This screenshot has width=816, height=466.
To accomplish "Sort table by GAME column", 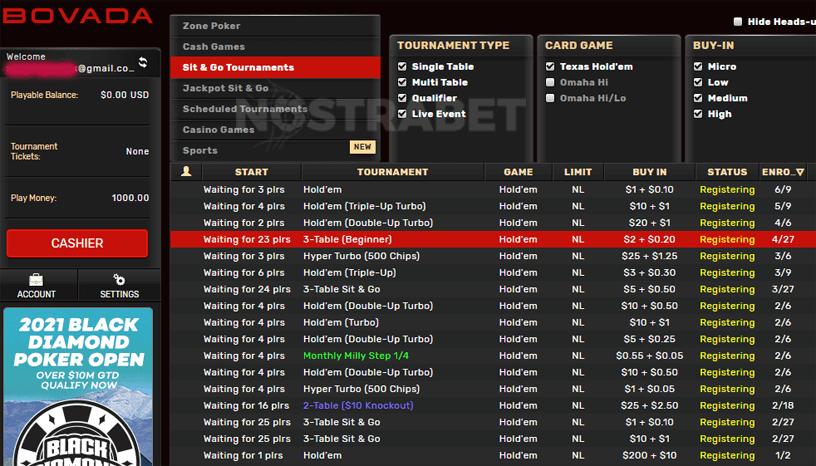I will coord(518,172).
